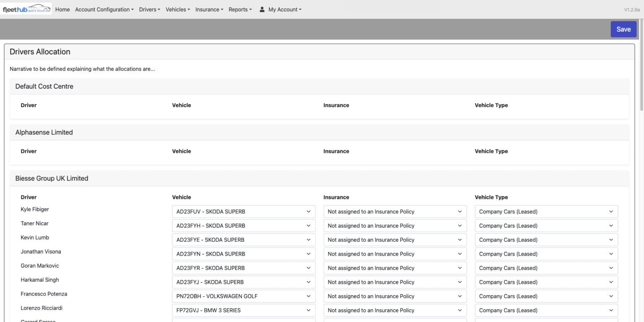This screenshot has height=322, width=644.
Task: Open the Account Configuration menu
Action: point(104,9)
